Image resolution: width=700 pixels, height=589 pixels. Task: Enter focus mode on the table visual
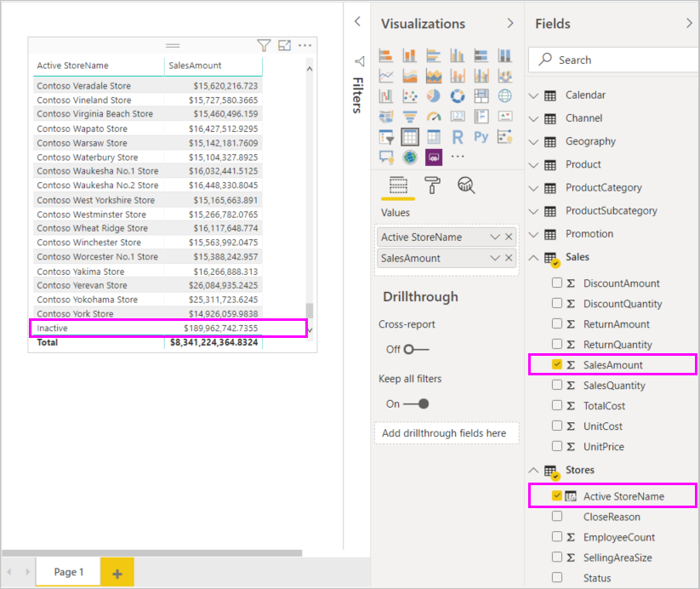284,45
